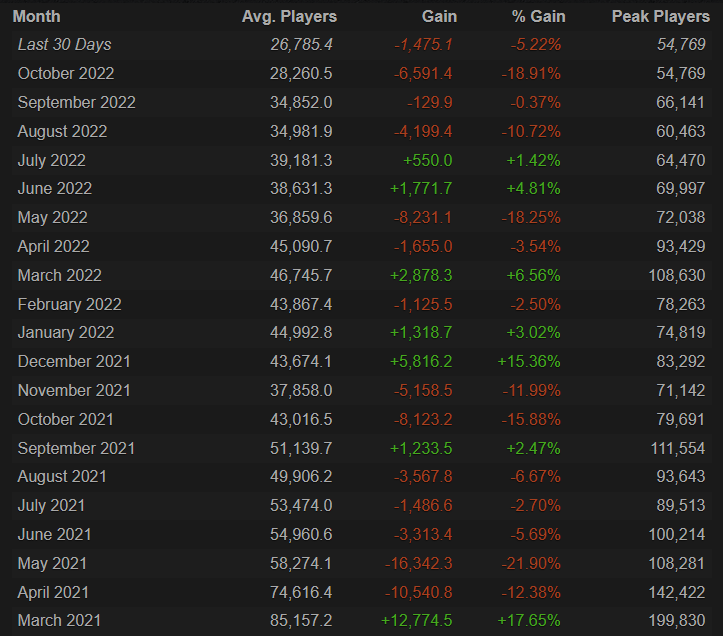This screenshot has height=636, width=723.
Task: Click the Avg. Players column header
Action: 289,17
